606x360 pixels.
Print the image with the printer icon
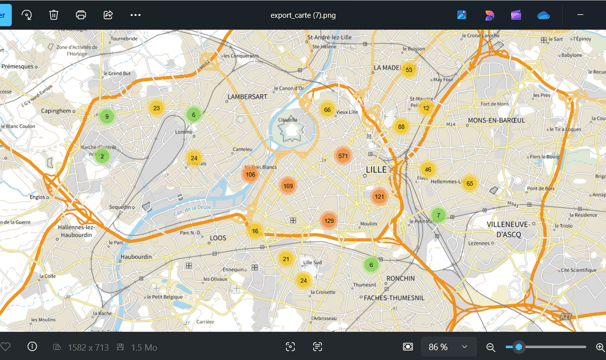coord(81,15)
